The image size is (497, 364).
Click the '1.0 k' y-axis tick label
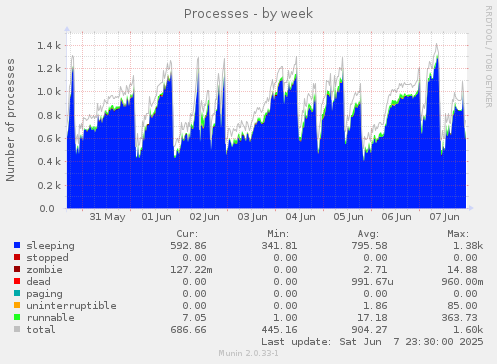click(x=49, y=92)
